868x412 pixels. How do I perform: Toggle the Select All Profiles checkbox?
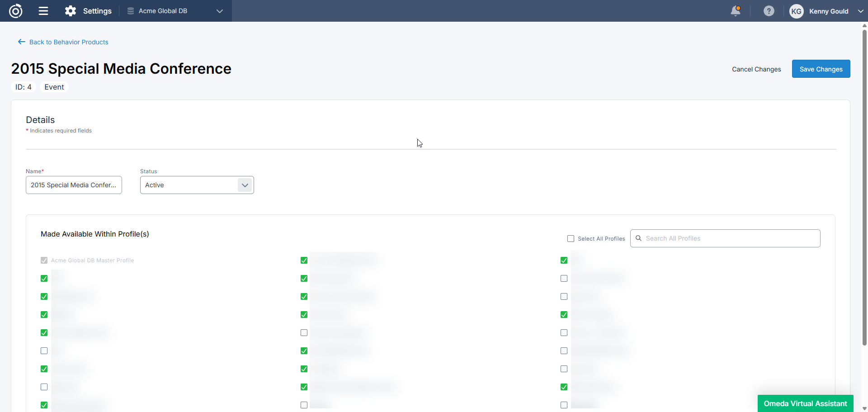click(571, 239)
